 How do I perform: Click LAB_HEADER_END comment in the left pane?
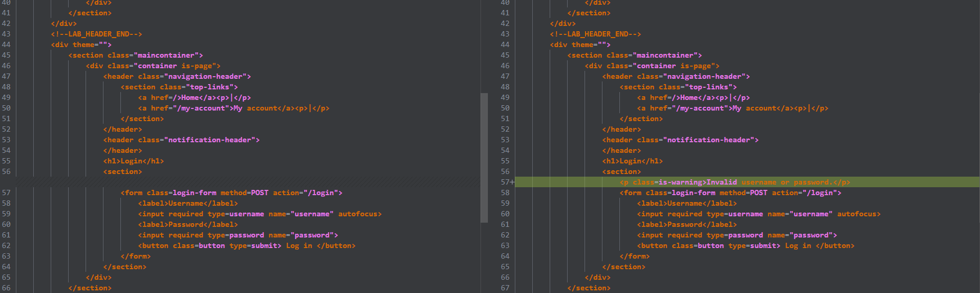[x=97, y=34]
